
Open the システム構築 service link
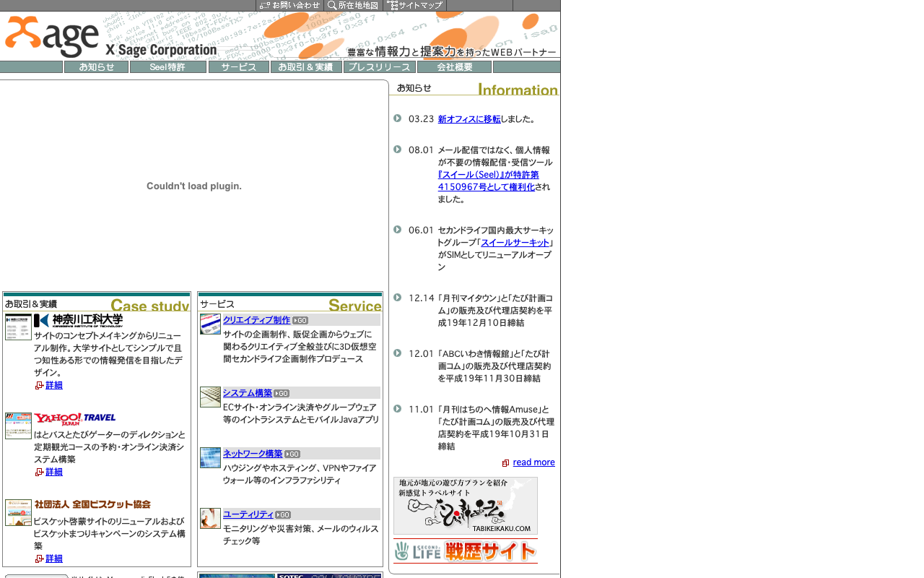pos(248,393)
